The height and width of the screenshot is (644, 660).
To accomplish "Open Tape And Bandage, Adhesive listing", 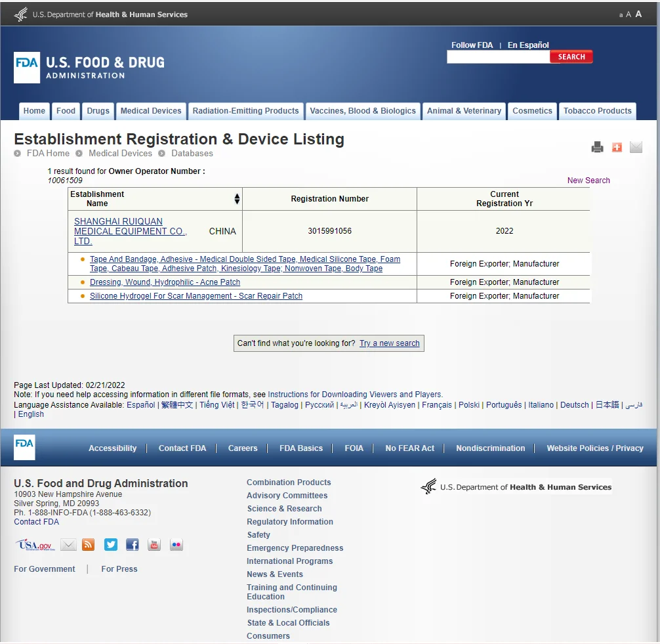I will (x=245, y=264).
